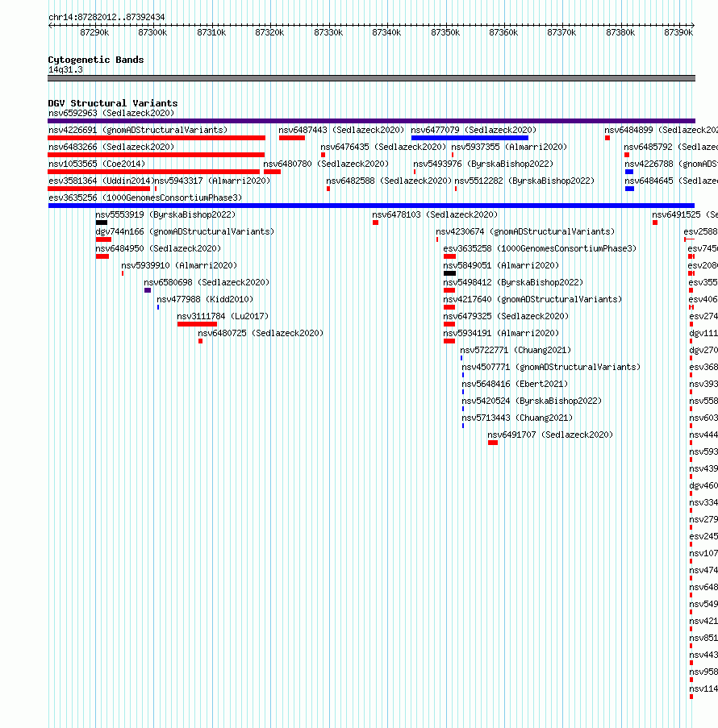Open nsv6478103 (Sedlazeck2020) label

[435, 215]
